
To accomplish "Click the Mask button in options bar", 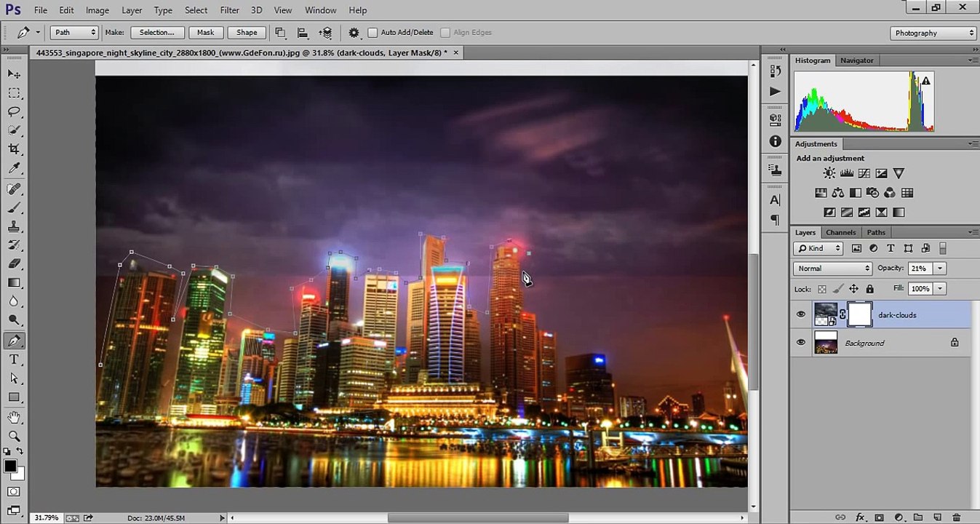I will pos(205,33).
